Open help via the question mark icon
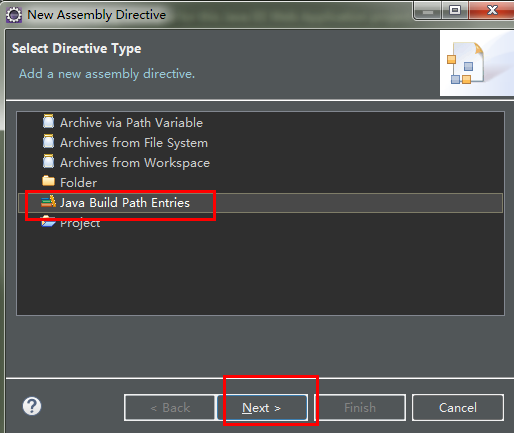514x433 pixels. [32, 406]
